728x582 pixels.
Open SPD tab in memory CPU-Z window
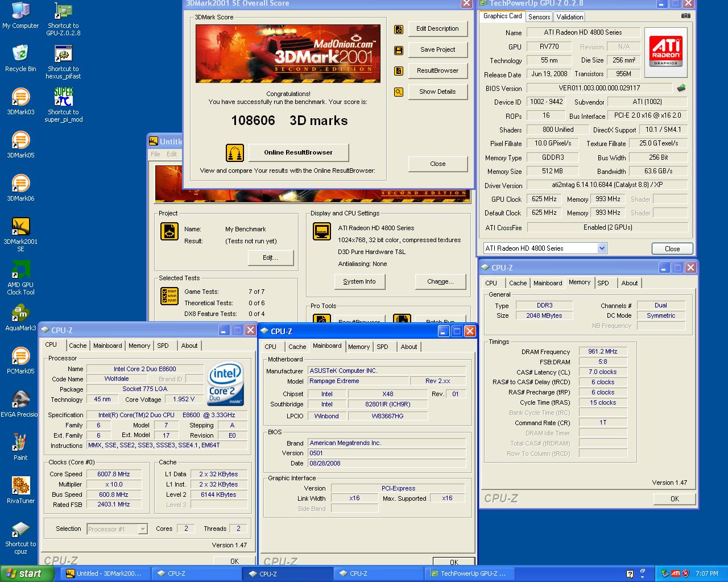tap(603, 283)
